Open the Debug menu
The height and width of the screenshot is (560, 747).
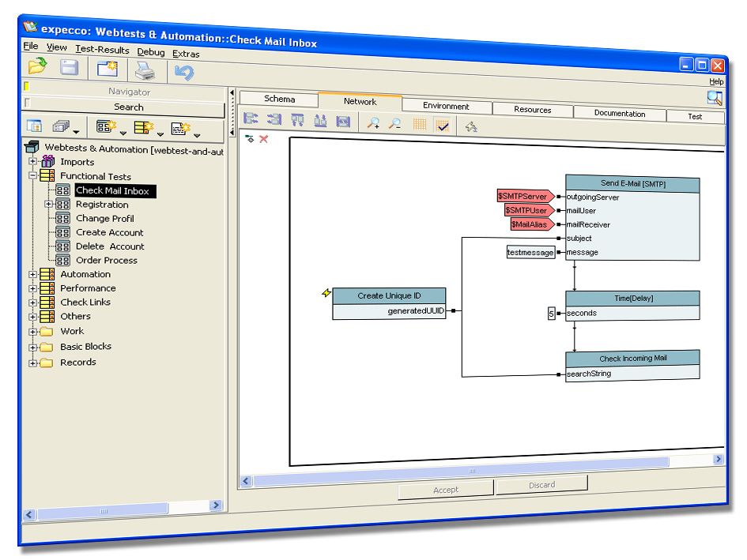point(150,52)
